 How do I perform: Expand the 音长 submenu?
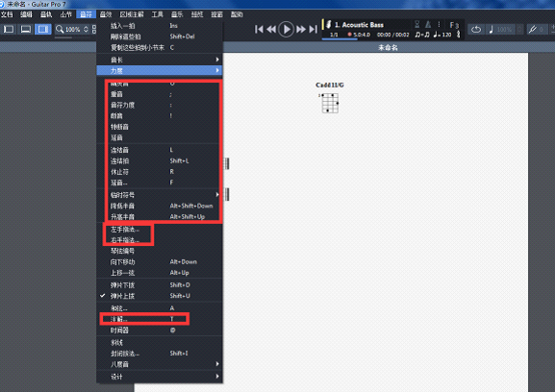[160, 60]
